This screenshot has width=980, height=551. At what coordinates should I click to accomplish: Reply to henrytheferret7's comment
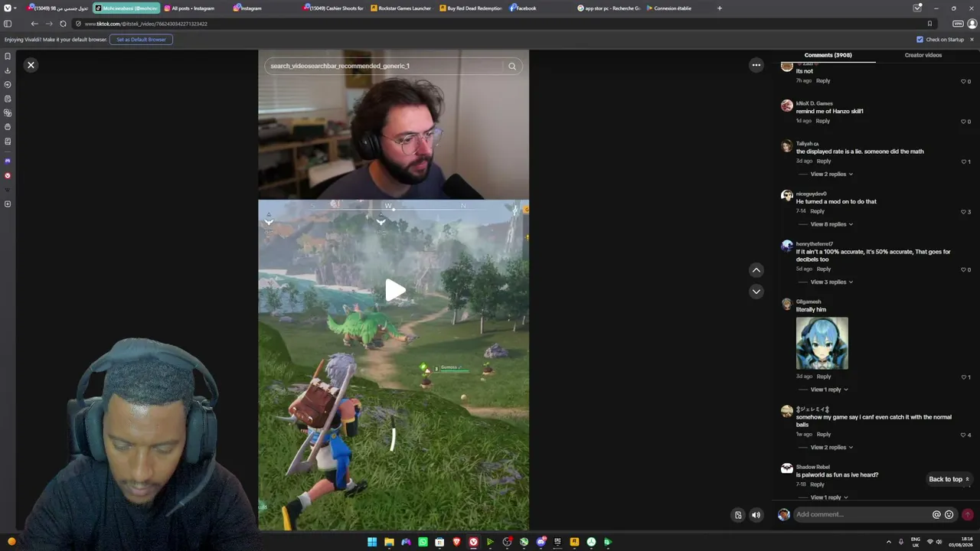coord(824,269)
